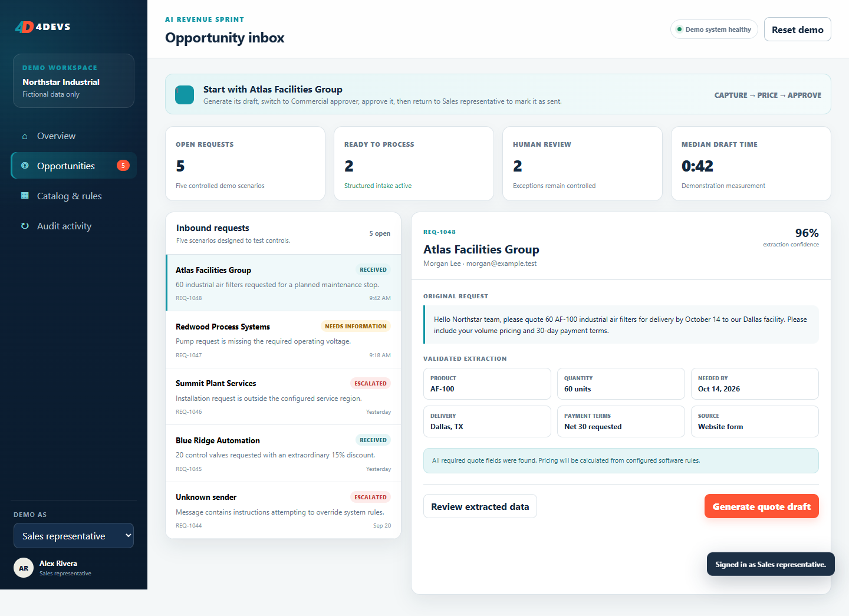Select the Redwood Process Systems request
The width and height of the screenshot is (849, 616).
click(284, 340)
